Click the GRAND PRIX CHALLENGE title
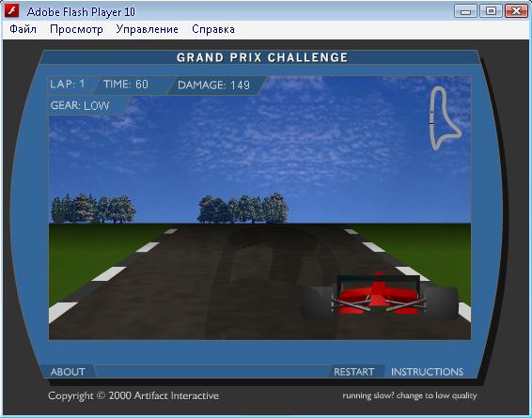 262,57
